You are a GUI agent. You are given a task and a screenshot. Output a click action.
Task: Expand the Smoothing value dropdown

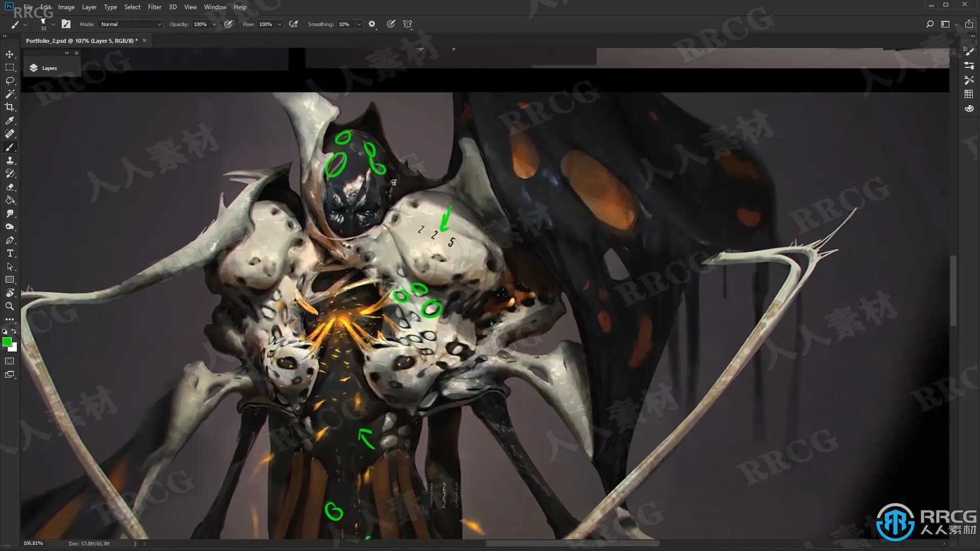[359, 24]
